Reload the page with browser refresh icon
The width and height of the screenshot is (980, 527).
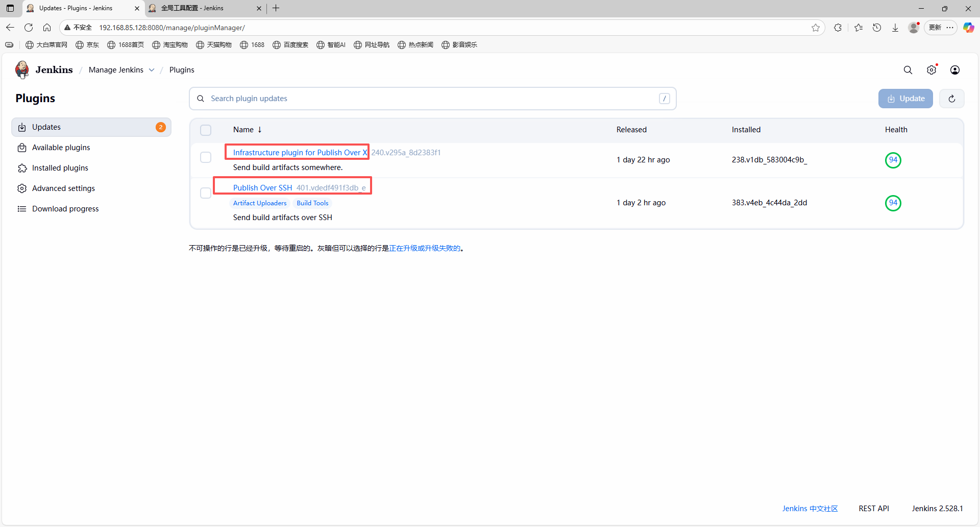coord(29,28)
